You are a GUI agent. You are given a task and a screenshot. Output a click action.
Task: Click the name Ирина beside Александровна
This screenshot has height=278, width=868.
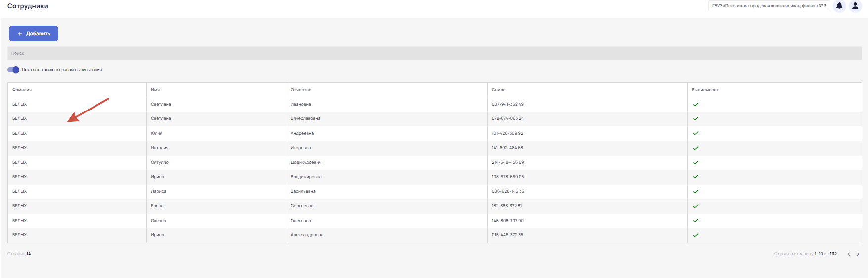(157, 235)
